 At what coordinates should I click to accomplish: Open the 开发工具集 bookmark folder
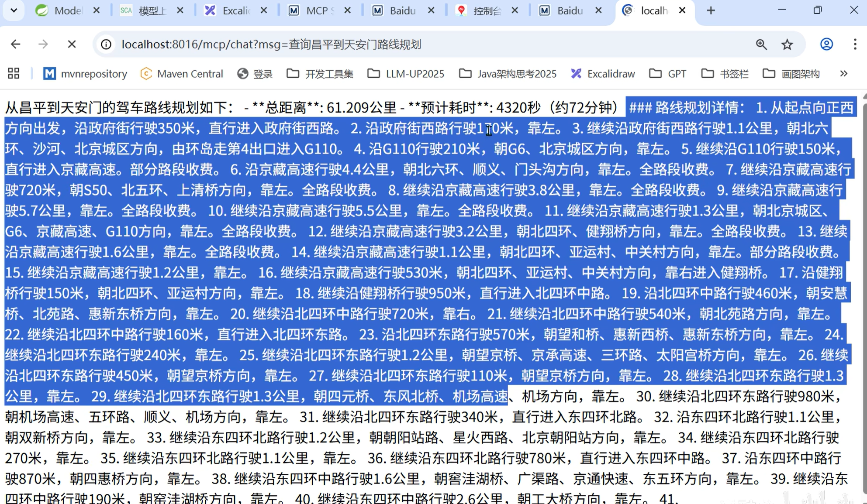tap(320, 74)
